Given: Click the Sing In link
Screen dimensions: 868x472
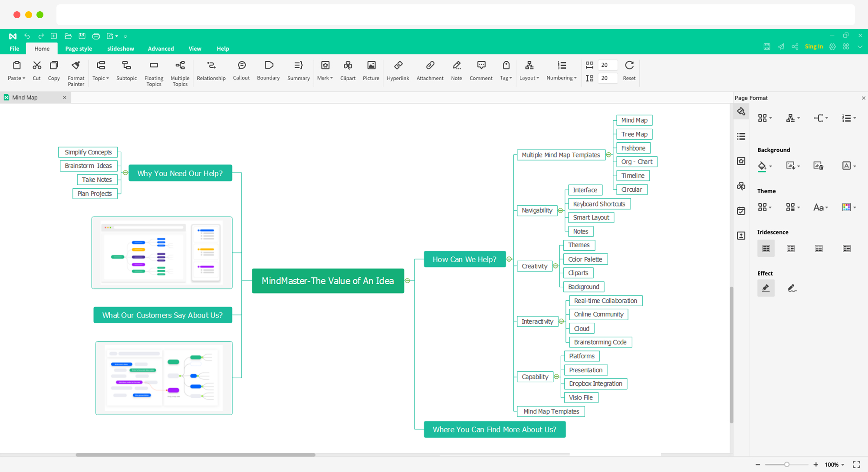Looking at the screenshot, I should click(x=814, y=46).
